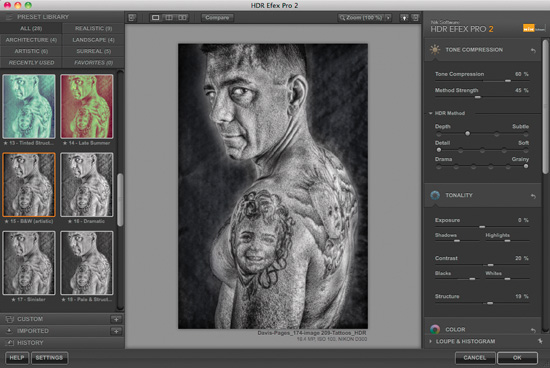
Task: Switch to side-by-side preview view mode
Action: coord(182,18)
